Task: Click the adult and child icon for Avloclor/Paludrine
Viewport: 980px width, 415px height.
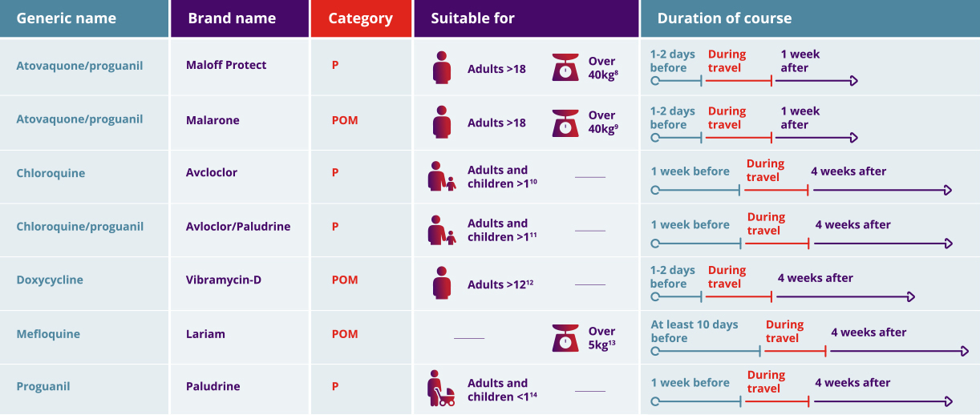Action: tap(440, 230)
